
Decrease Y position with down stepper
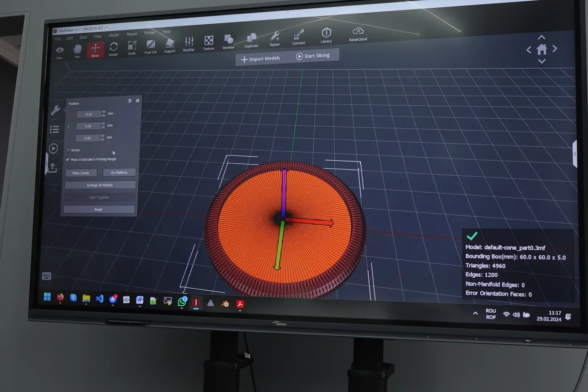point(103,127)
